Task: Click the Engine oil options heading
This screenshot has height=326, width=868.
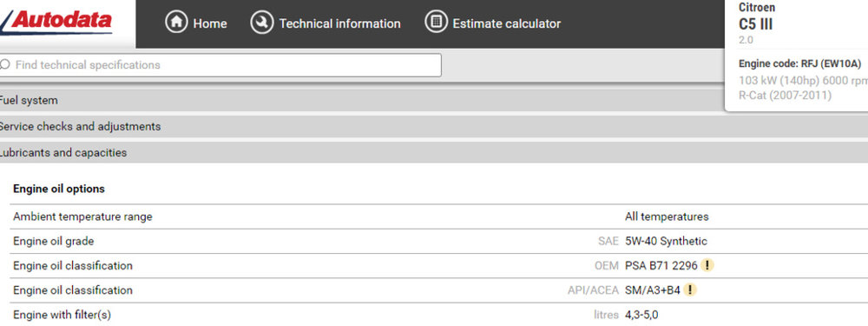Action: click(x=59, y=189)
